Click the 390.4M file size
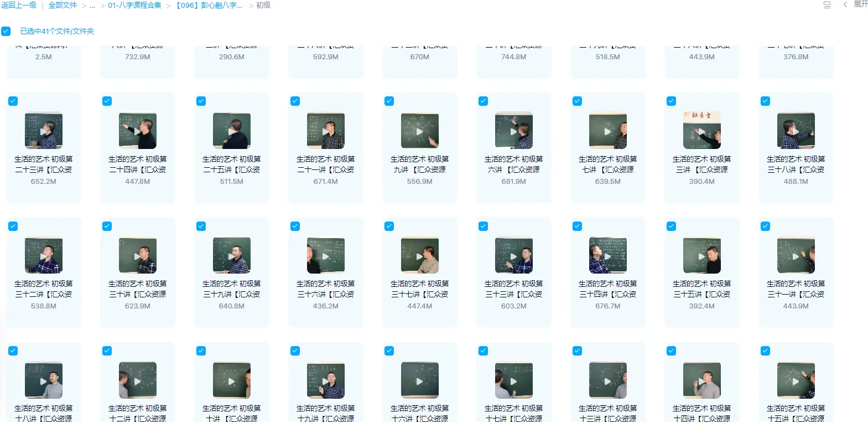 click(x=702, y=181)
